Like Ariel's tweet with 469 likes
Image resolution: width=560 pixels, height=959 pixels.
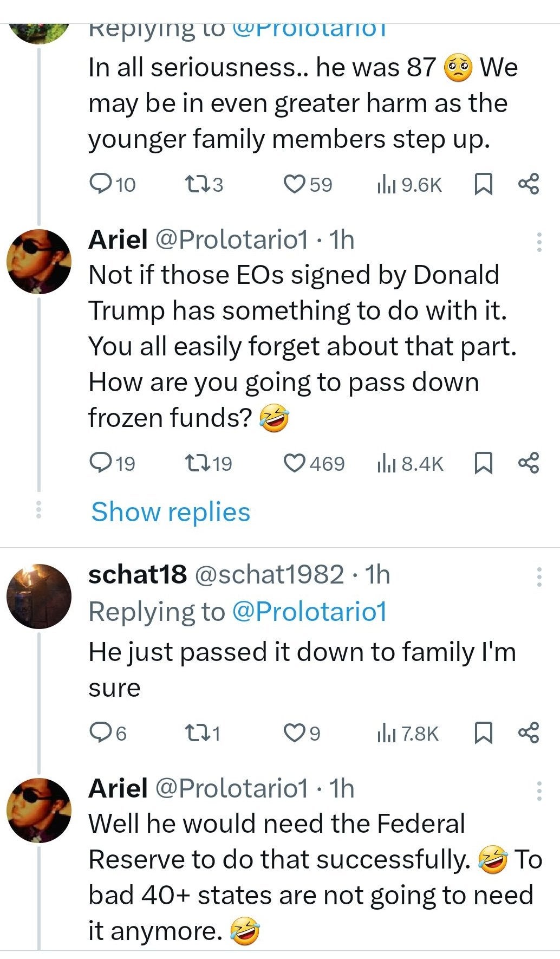tap(294, 463)
